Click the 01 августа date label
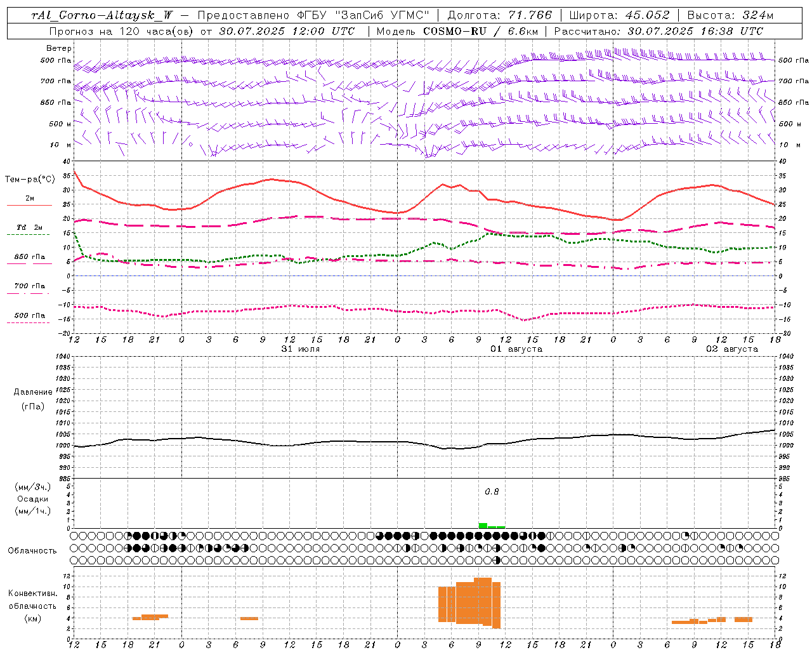Viewport: 812px width, 650px height. [516, 349]
